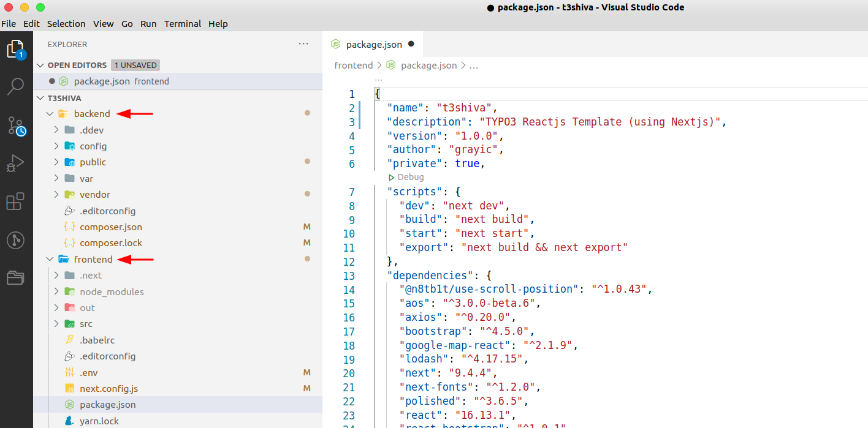Screen dimensions: 868x428
Task: Expand the .ddev folder chevron
Action: coord(56,130)
